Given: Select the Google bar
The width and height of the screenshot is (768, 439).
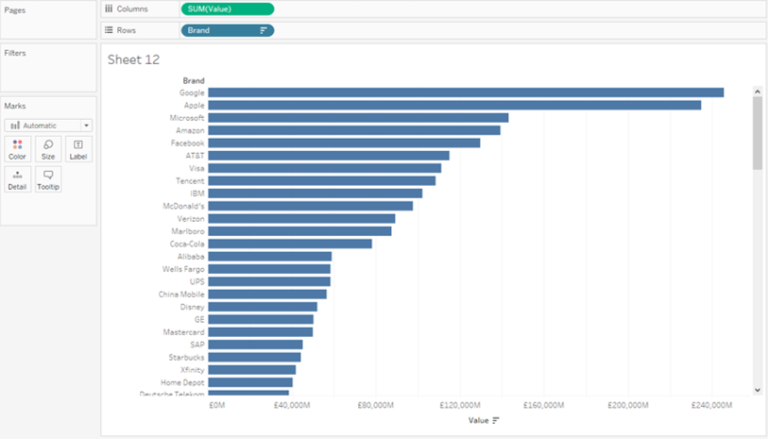Looking at the screenshot, I should [x=466, y=93].
